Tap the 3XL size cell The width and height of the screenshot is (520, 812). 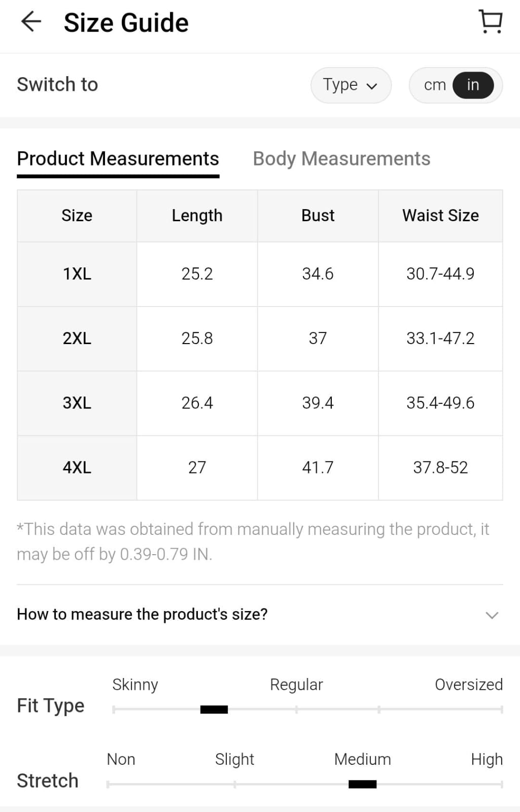[77, 403]
